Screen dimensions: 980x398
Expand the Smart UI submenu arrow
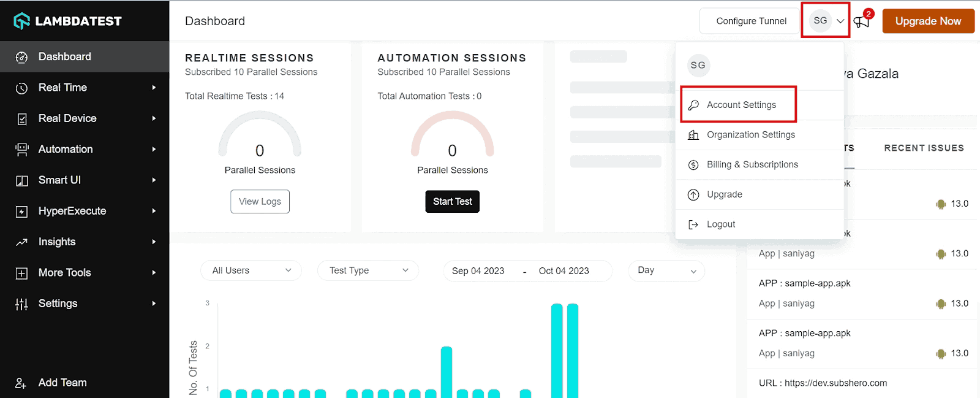[154, 180]
